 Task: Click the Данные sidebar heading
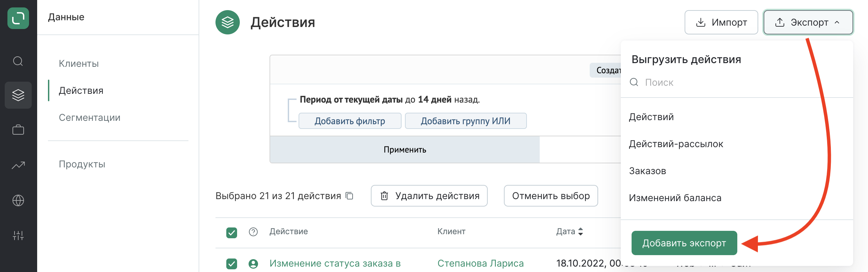click(x=66, y=17)
